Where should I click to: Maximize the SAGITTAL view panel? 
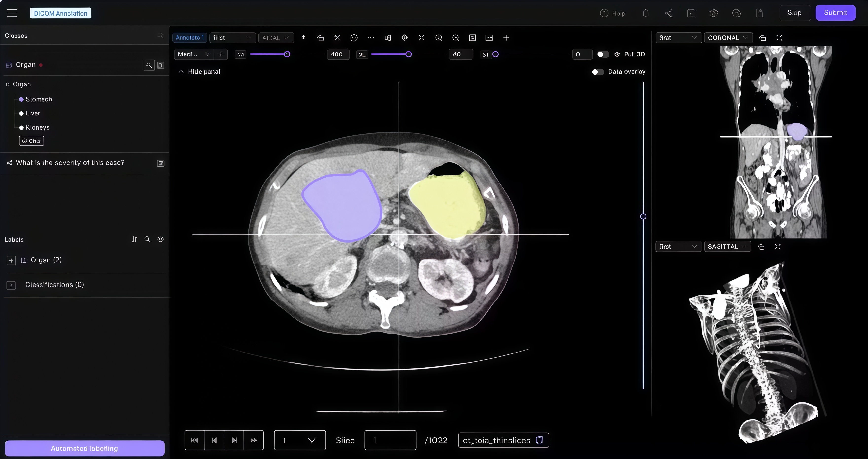tap(778, 247)
